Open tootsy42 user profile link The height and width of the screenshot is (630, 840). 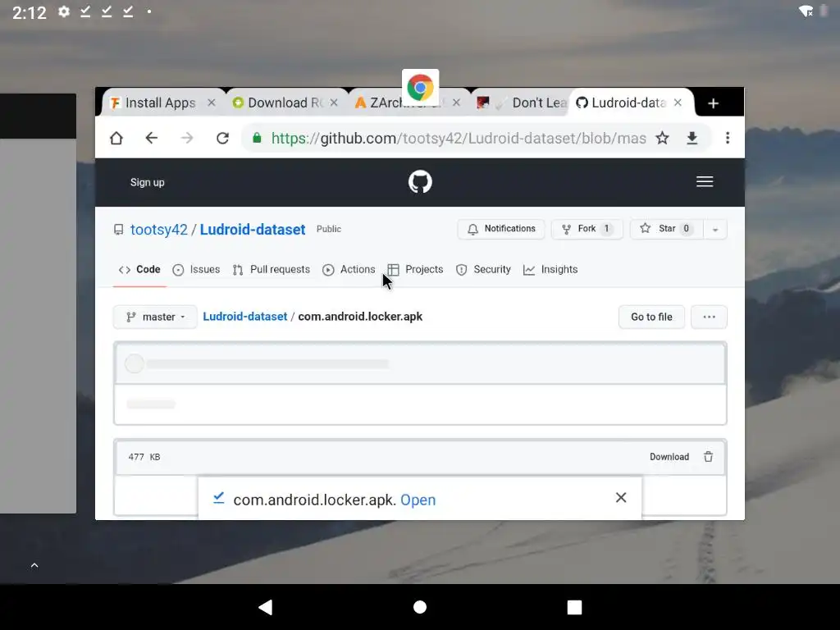(159, 230)
